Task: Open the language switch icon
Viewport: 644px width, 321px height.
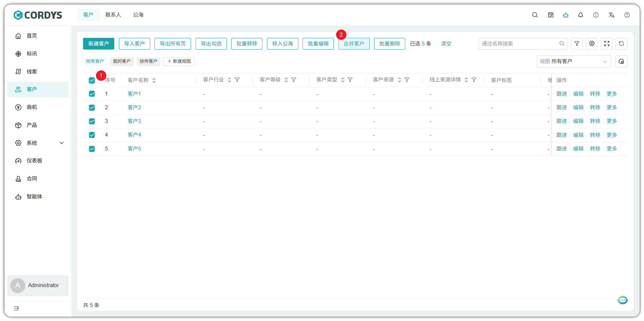Action: tap(611, 15)
